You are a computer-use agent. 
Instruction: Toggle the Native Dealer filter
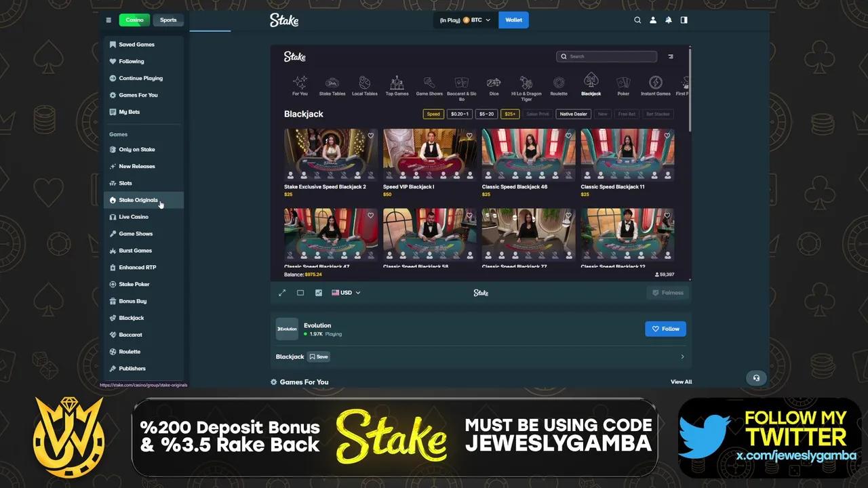[573, 114]
